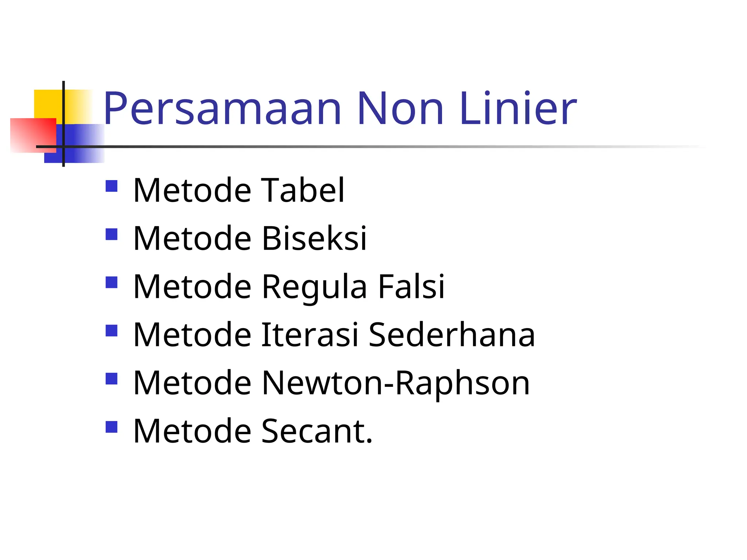The image size is (747, 560).
Task: Click the bullet before Metode Newton-Raphson
Action: 111,378
